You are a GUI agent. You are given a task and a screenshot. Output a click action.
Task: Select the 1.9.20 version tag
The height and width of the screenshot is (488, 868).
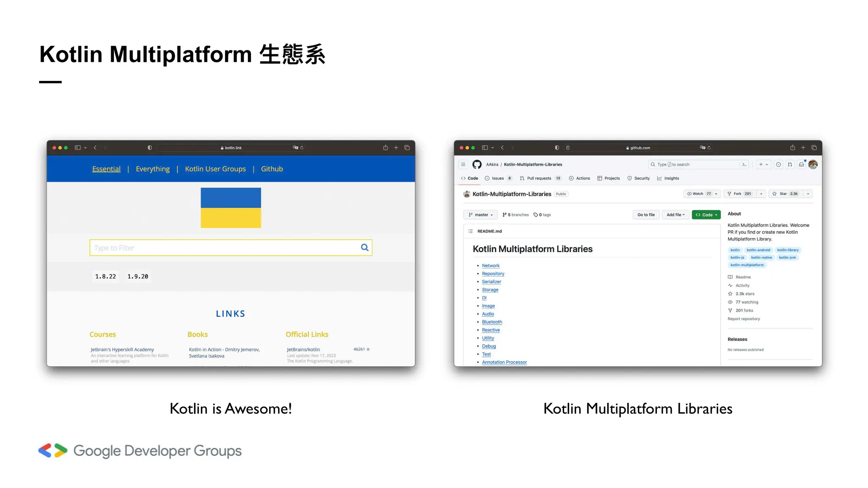click(x=138, y=276)
